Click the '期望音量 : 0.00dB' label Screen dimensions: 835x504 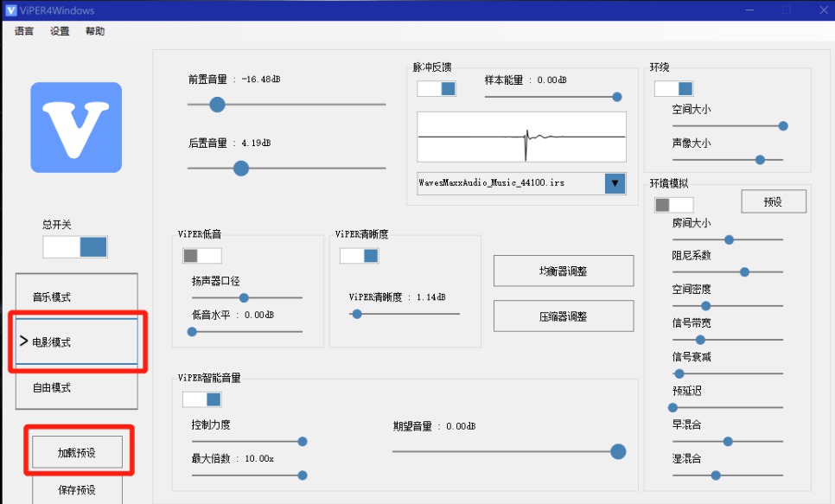click(435, 426)
